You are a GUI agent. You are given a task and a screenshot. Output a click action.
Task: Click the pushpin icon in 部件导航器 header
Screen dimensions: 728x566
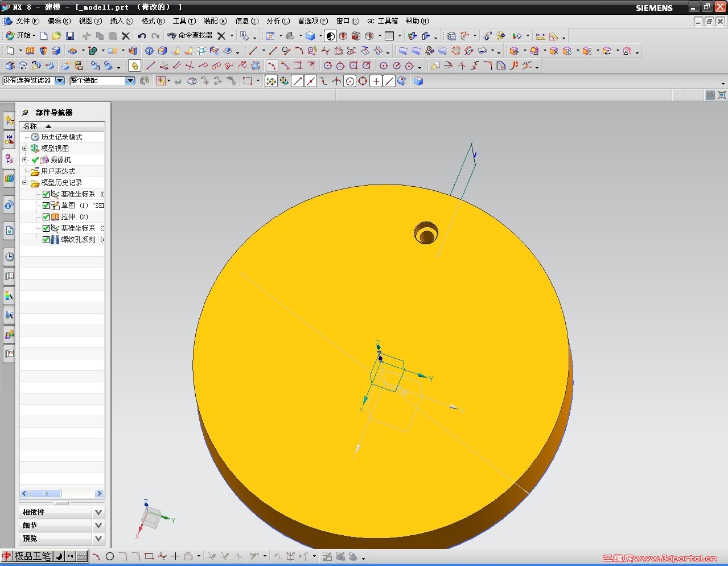(x=25, y=113)
